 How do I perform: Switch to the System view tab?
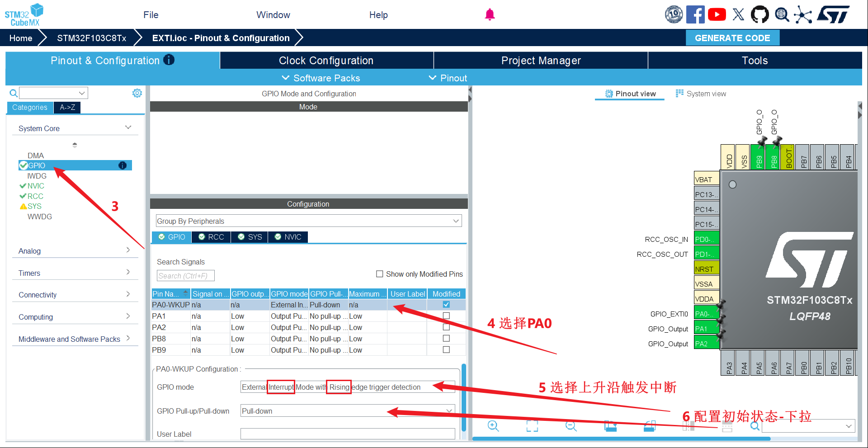point(701,94)
